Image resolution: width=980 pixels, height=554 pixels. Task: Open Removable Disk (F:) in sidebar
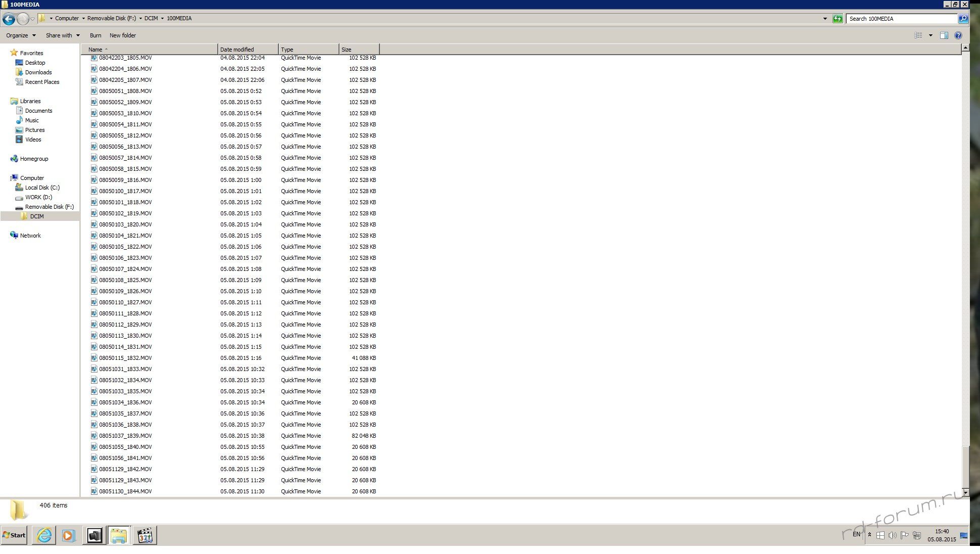(x=44, y=207)
